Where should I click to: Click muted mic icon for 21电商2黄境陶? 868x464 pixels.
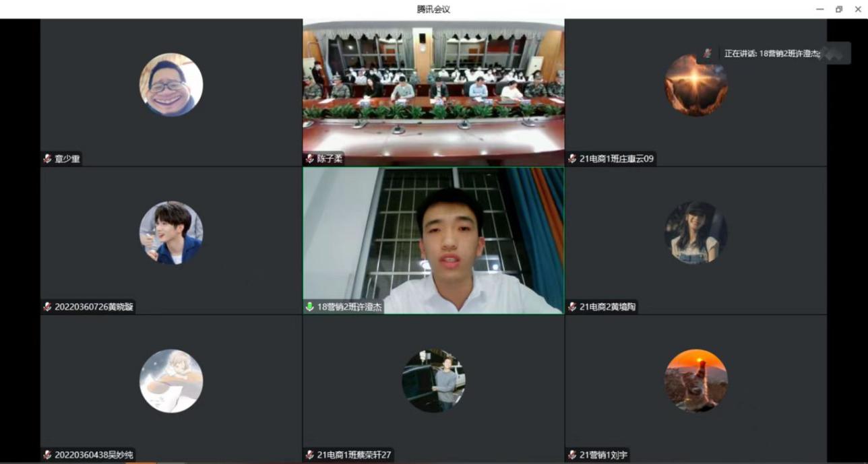tap(572, 307)
